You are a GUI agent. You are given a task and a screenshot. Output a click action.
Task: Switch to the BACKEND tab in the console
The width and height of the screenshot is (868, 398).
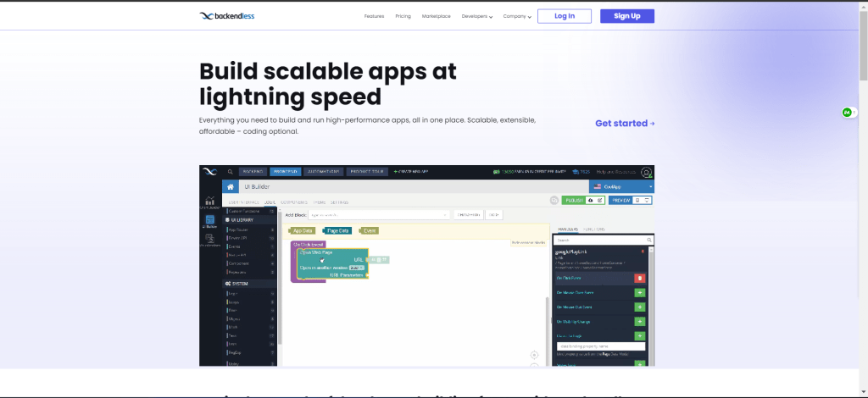(x=253, y=172)
